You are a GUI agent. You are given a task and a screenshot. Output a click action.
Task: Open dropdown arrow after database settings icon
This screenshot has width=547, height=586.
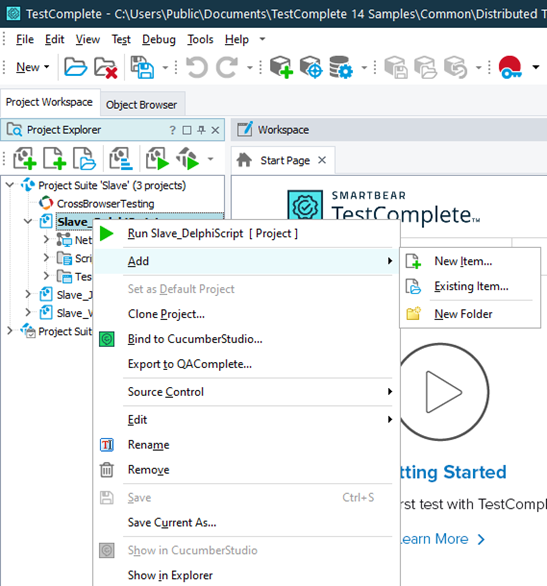click(364, 68)
